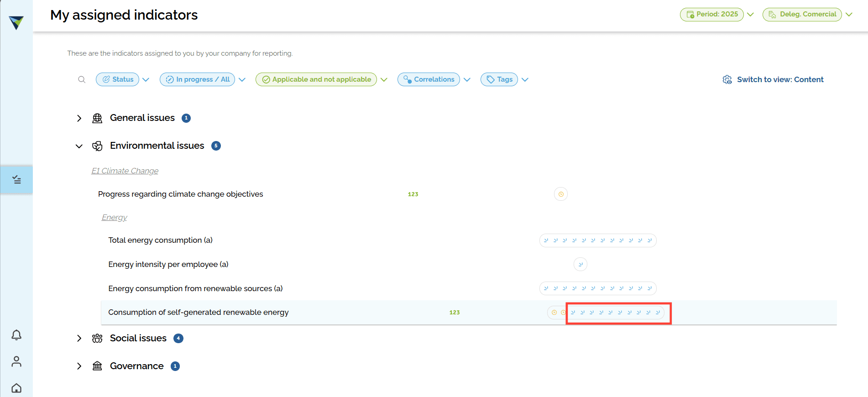
Task: Open notifications bell in the sidebar
Action: (x=16, y=335)
